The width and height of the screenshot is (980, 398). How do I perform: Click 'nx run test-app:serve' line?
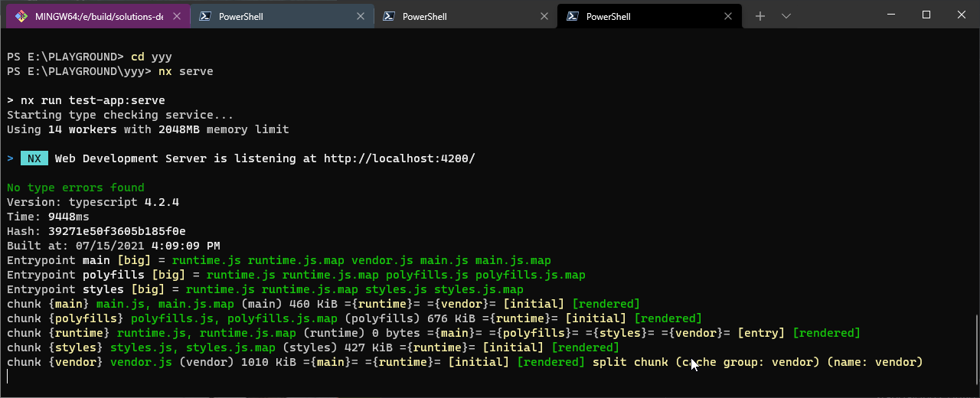pos(86,100)
